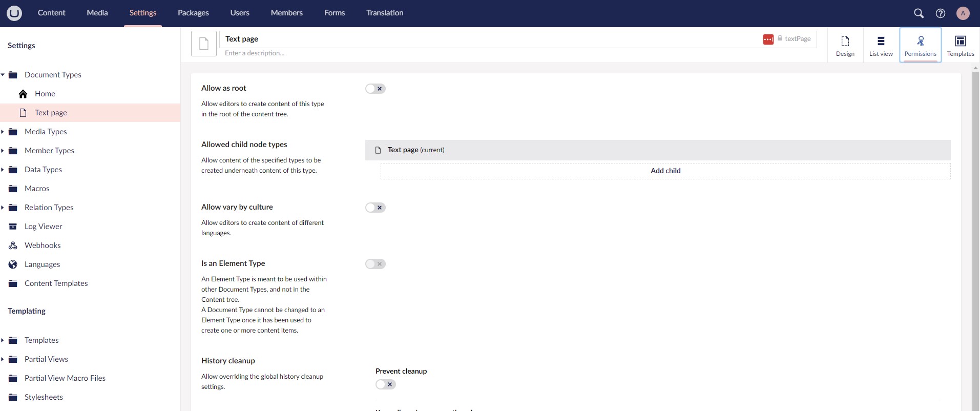The height and width of the screenshot is (411, 980).
Task: Open the Translation section
Action: [384, 13]
